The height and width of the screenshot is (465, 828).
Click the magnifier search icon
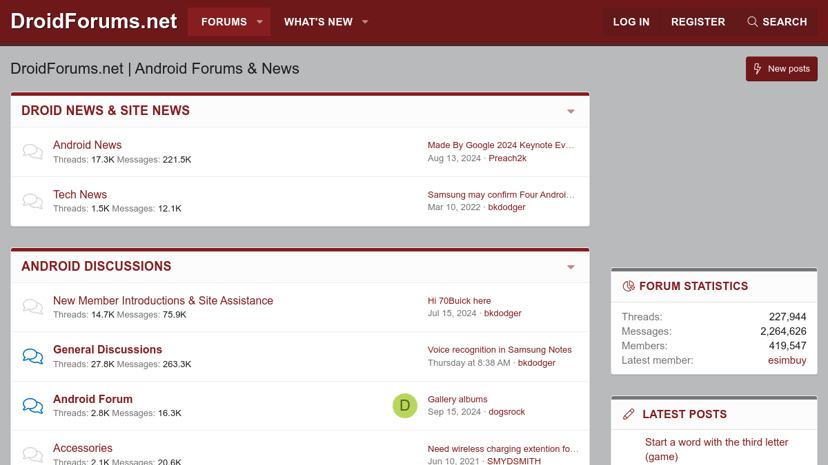tap(752, 22)
